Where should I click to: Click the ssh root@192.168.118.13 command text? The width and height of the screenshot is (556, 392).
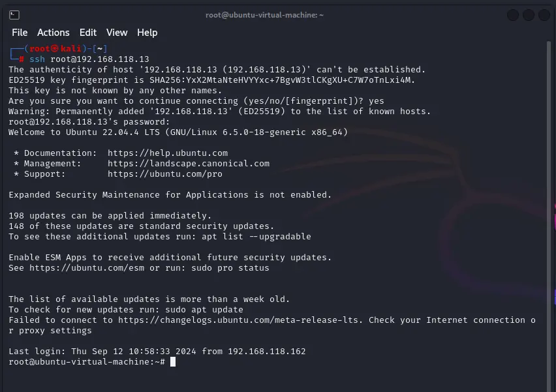[x=89, y=59]
